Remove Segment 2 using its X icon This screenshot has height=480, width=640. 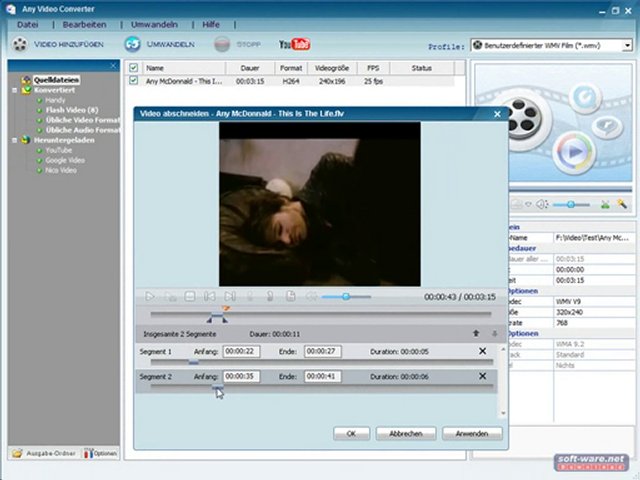click(x=482, y=376)
